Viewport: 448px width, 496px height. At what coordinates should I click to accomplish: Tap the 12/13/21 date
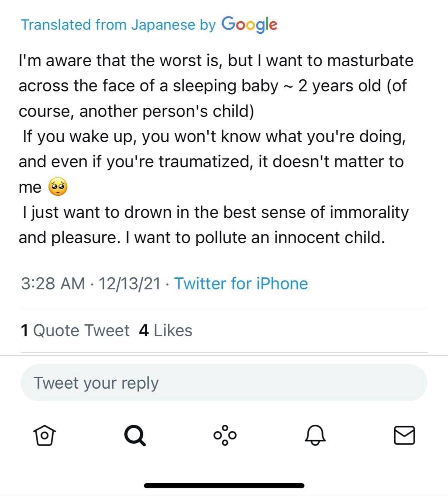tap(129, 284)
